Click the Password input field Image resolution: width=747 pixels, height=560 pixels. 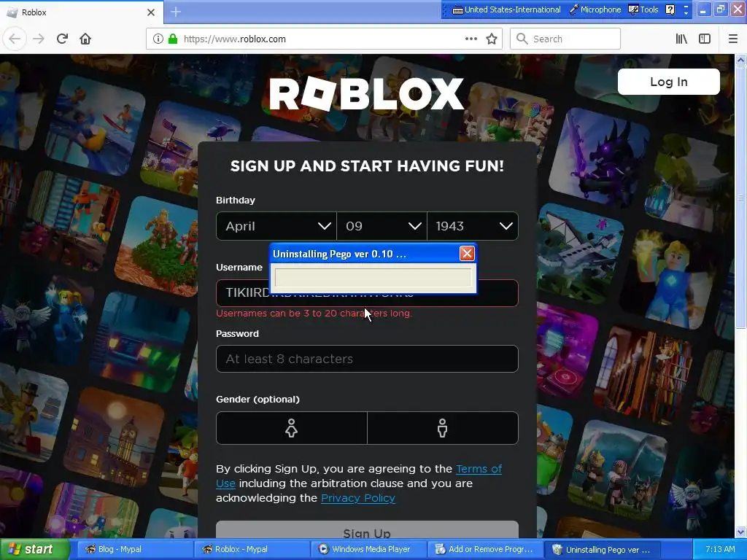point(367,359)
